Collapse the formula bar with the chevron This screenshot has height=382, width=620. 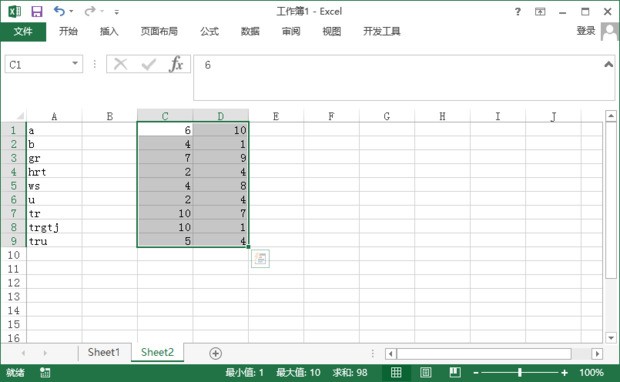[609, 64]
